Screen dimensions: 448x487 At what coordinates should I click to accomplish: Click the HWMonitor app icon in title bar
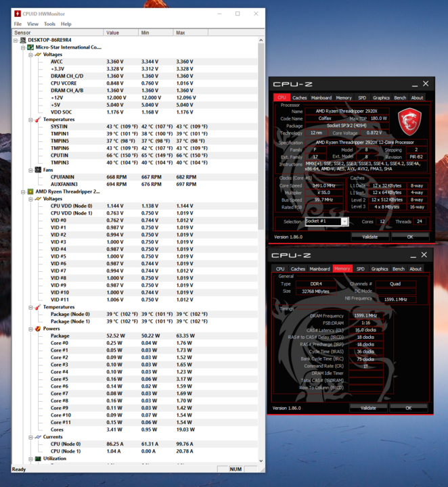pos(18,14)
